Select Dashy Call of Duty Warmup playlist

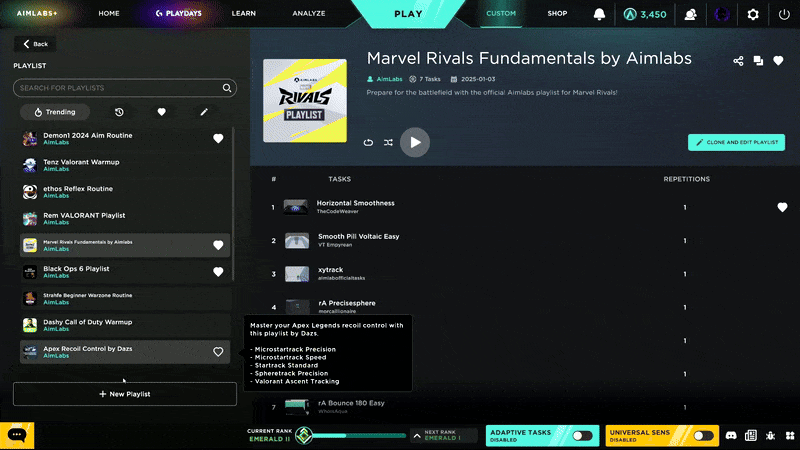(x=124, y=325)
